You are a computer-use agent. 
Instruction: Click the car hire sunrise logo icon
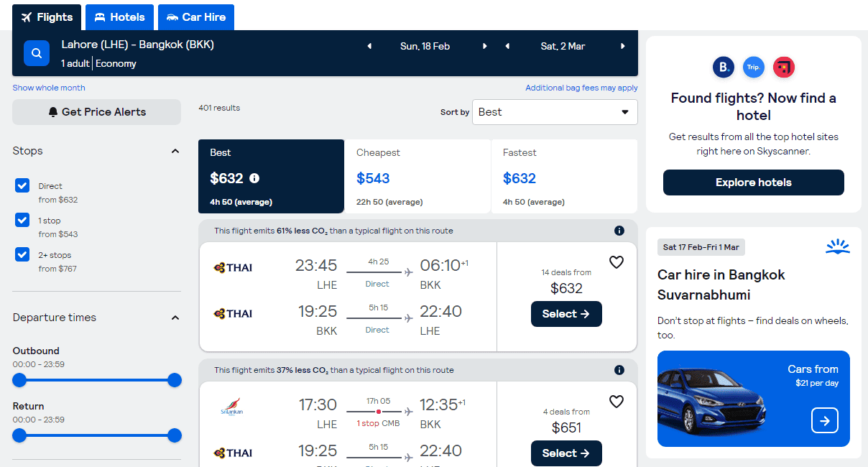tap(838, 247)
